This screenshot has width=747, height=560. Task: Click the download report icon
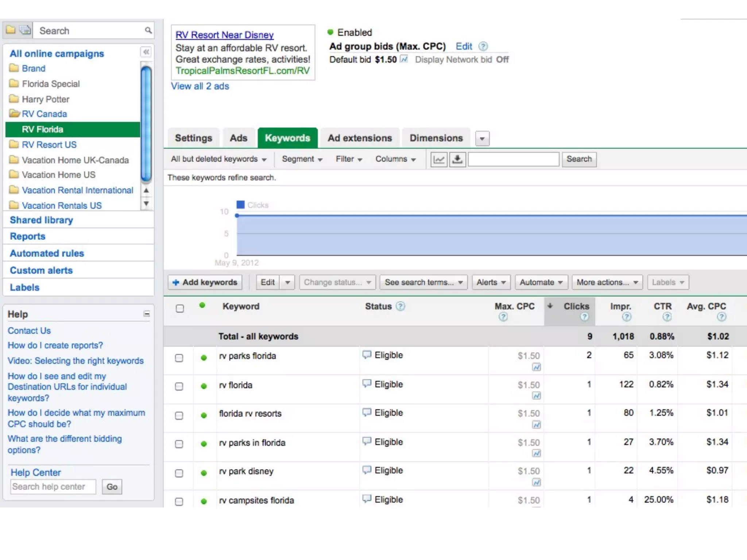(x=457, y=159)
